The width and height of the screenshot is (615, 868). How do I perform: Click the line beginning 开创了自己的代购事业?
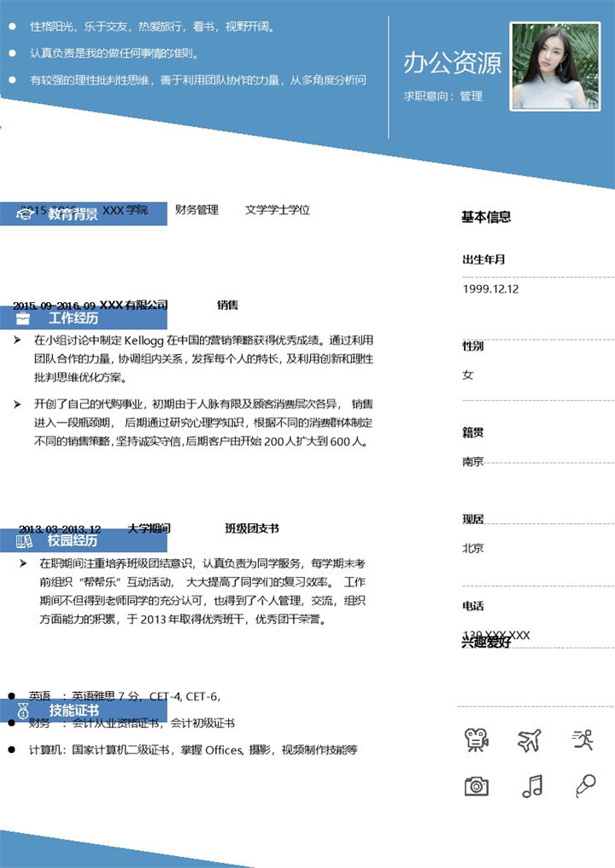coord(203,404)
